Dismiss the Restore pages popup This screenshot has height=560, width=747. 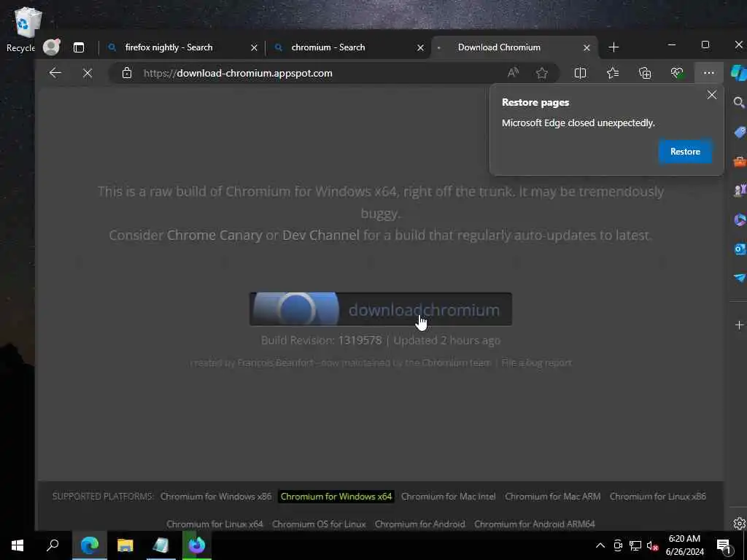pyautogui.click(x=712, y=95)
